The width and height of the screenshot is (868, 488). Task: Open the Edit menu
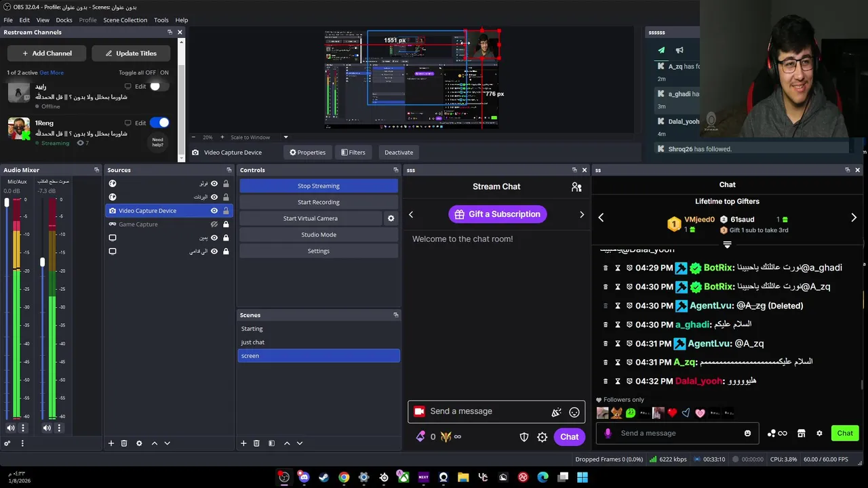coord(24,20)
